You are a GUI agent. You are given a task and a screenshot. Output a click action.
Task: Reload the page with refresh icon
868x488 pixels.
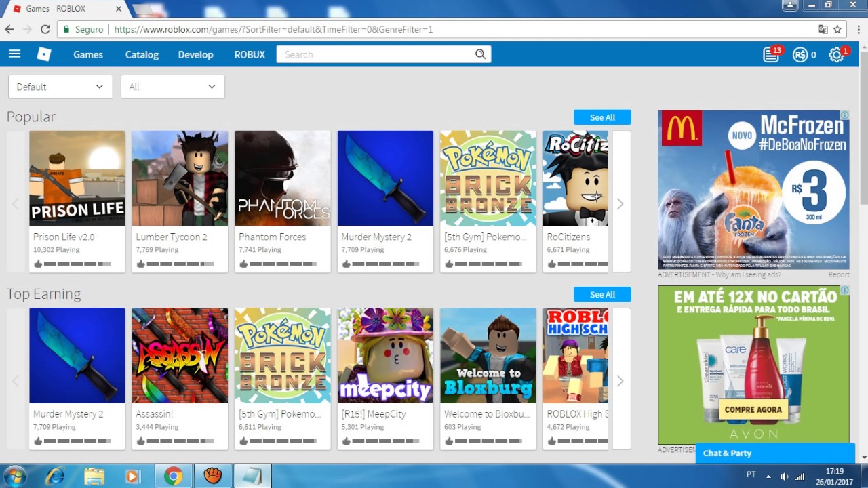pos(45,29)
